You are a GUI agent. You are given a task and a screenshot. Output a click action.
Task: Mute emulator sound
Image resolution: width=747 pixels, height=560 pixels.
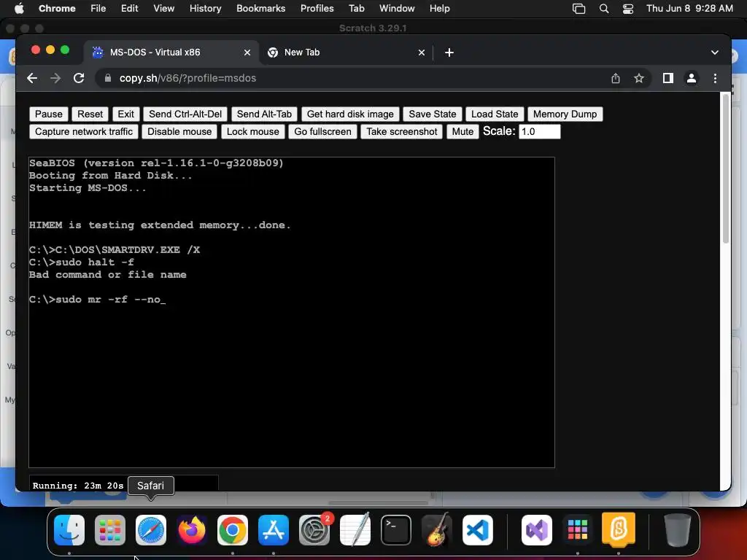[x=462, y=131]
